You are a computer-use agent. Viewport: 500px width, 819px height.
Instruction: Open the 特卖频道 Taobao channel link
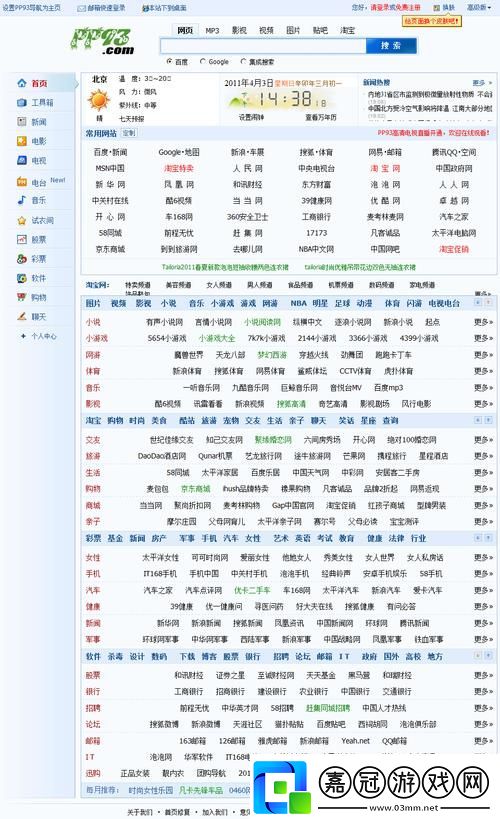pyautogui.click(x=138, y=285)
